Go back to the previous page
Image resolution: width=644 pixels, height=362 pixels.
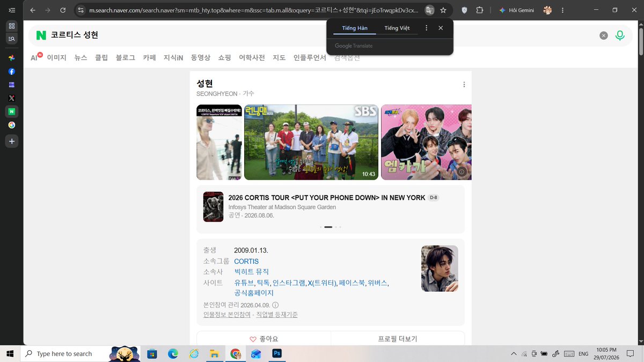33,10
